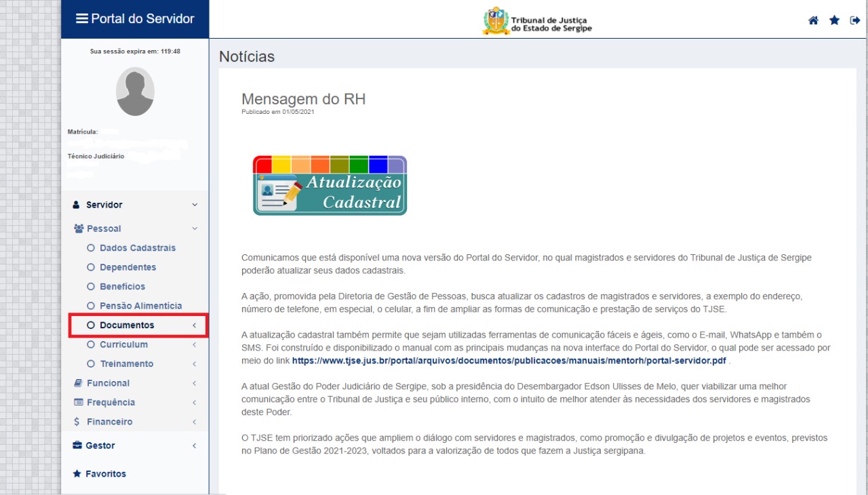The width and height of the screenshot is (868, 495).
Task: Open Dados Cadastrais page
Action: 137,248
